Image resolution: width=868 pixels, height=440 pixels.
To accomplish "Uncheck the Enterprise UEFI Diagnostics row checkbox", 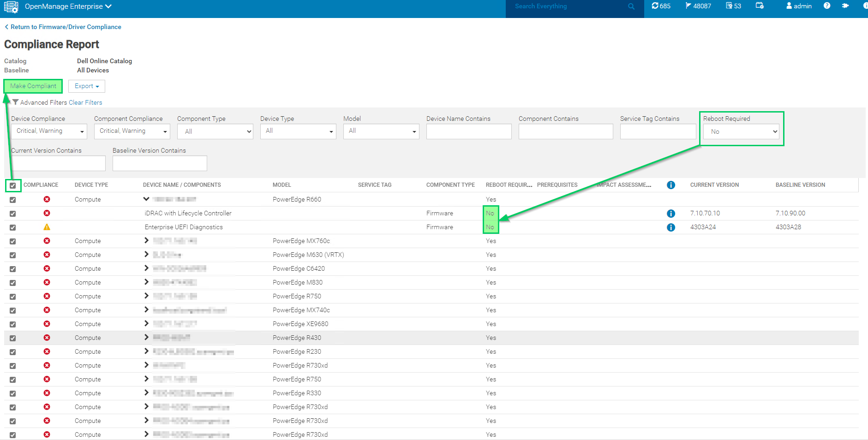I will point(13,227).
